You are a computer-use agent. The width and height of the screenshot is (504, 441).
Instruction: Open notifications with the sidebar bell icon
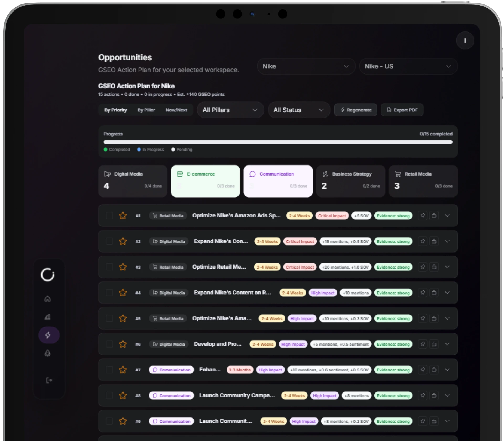[48, 353]
